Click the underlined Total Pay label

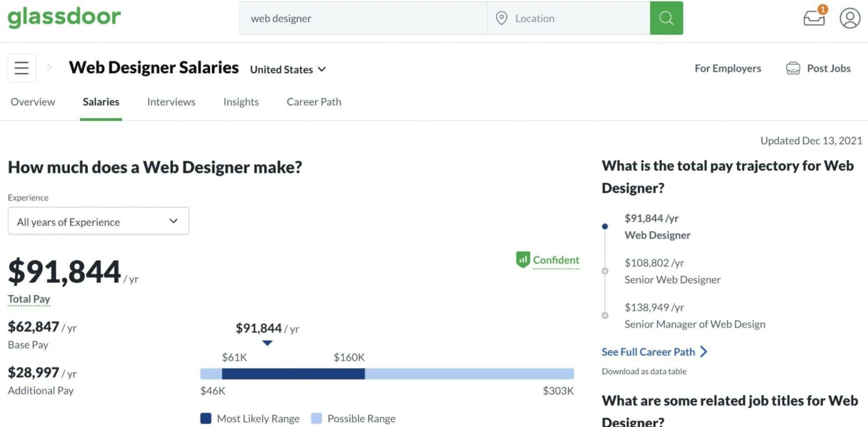click(x=28, y=299)
